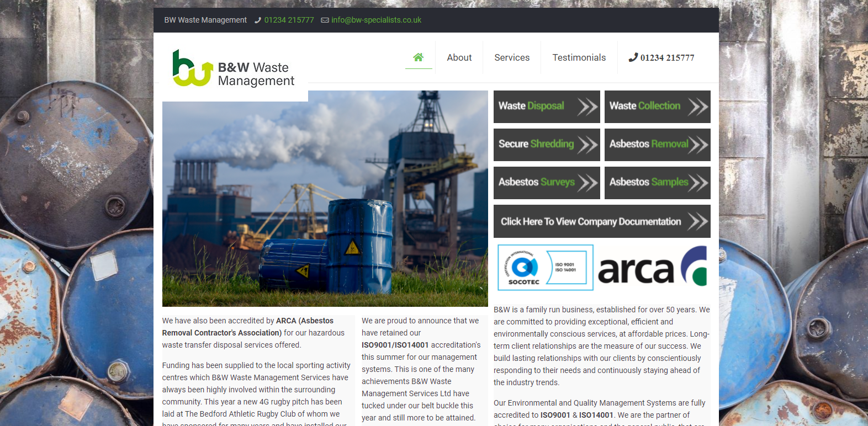Screen dimensions: 868x426
Task: Click the bold ISO9001/ISO14001 text in middle column
Action: coord(395,345)
